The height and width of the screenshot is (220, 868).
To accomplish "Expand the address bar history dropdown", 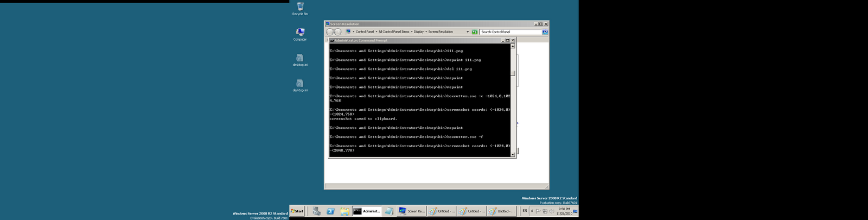I will pos(468,32).
